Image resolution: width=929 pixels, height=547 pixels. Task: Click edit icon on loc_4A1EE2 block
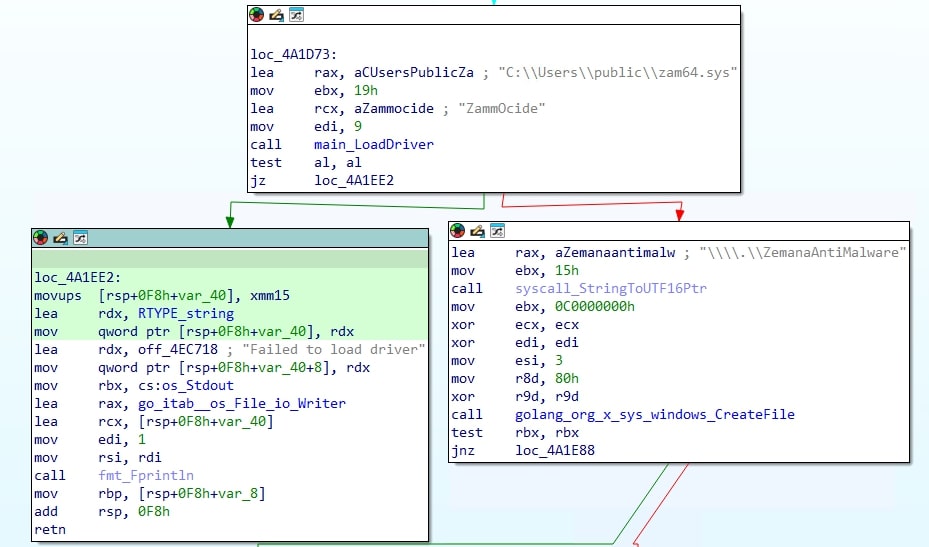(60, 238)
